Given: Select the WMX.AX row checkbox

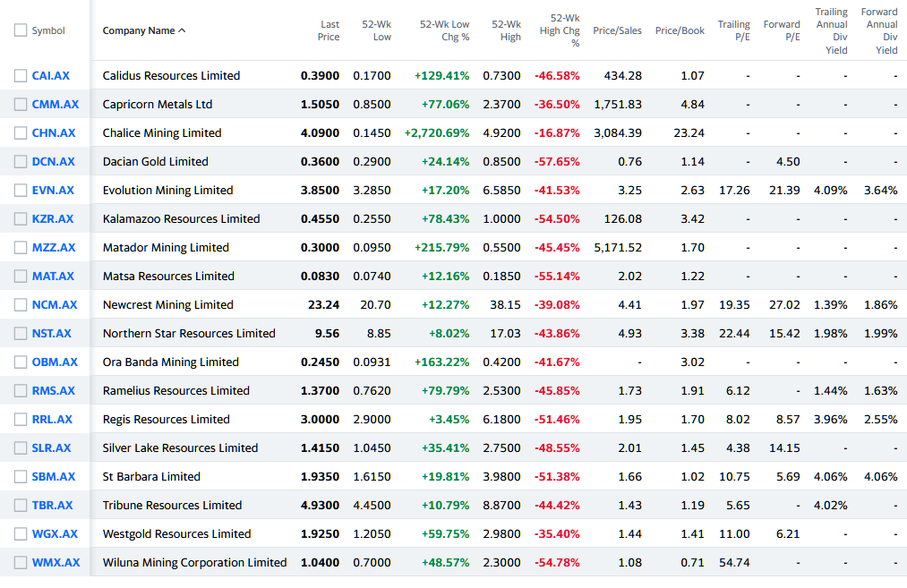Looking at the screenshot, I should click(21, 563).
